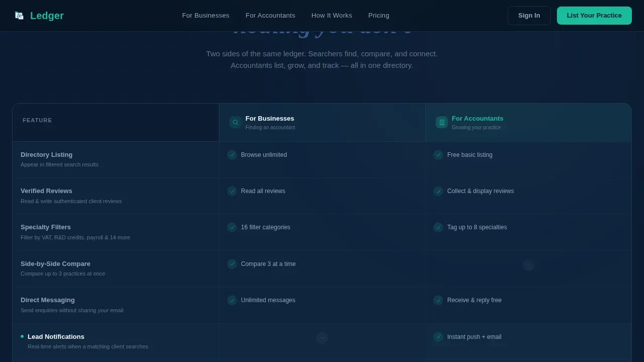Click the checkmark beside 16 filter categories
Viewport: 644px width, 362px height.
pyautogui.click(x=232, y=227)
